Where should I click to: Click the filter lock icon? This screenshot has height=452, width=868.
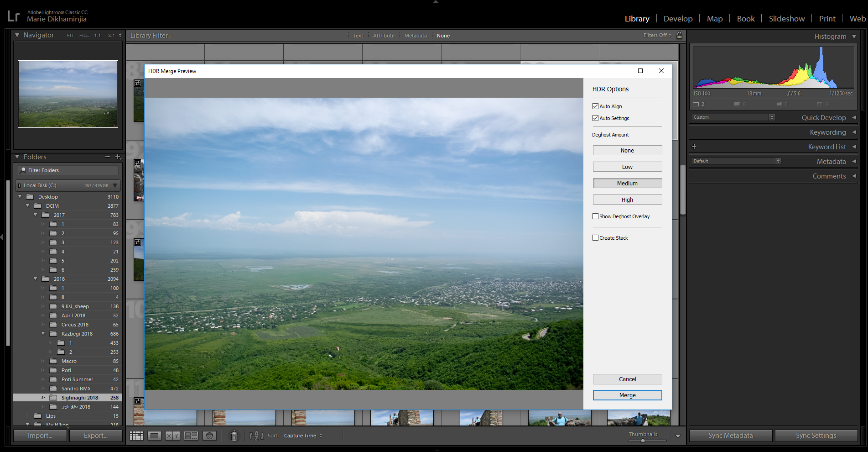(x=679, y=35)
